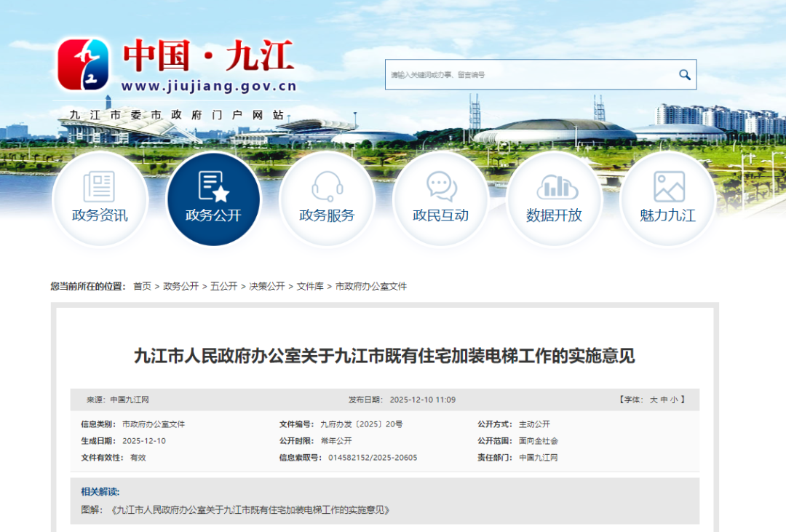Click the 责任部门 value 中国九江网
The width and height of the screenshot is (786, 532).
[x=539, y=457]
